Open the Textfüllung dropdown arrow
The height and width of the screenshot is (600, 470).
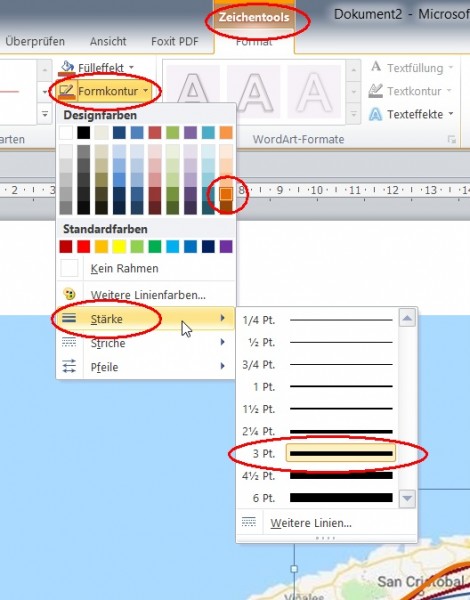451,68
